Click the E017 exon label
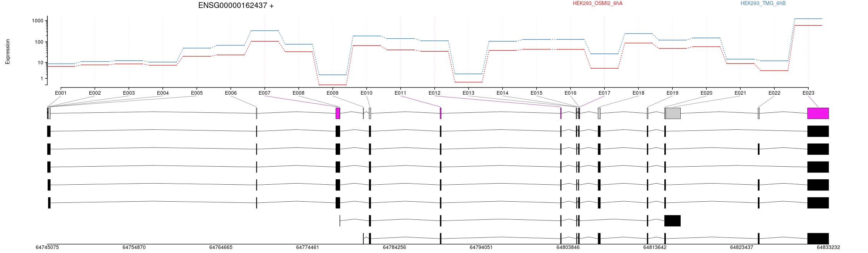Screen dimensions: 868x253 point(604,93)
